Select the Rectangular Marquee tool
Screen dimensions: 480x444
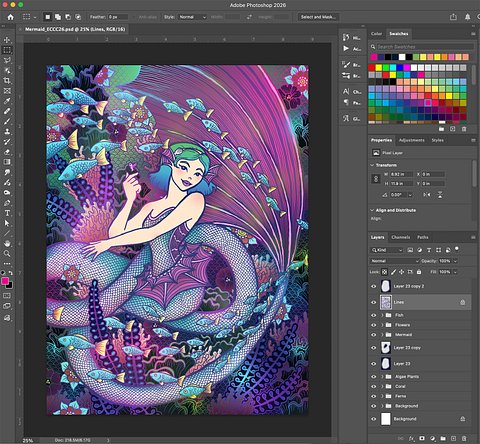pos(7,50)
